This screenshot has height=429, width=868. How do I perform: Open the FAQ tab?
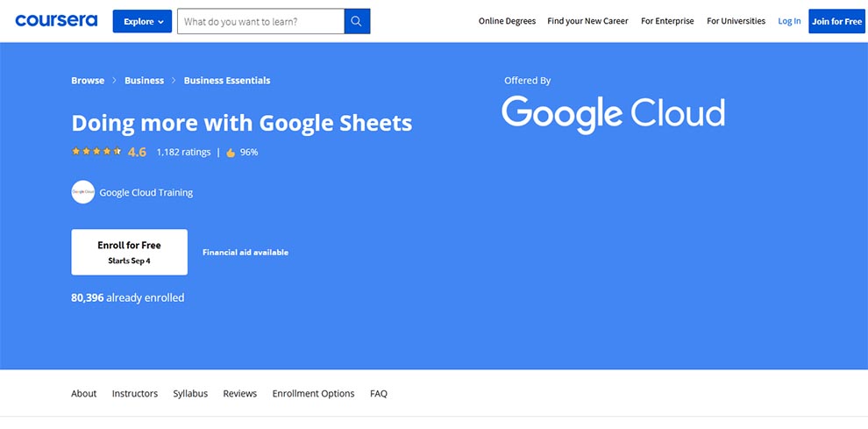[379, 394]
